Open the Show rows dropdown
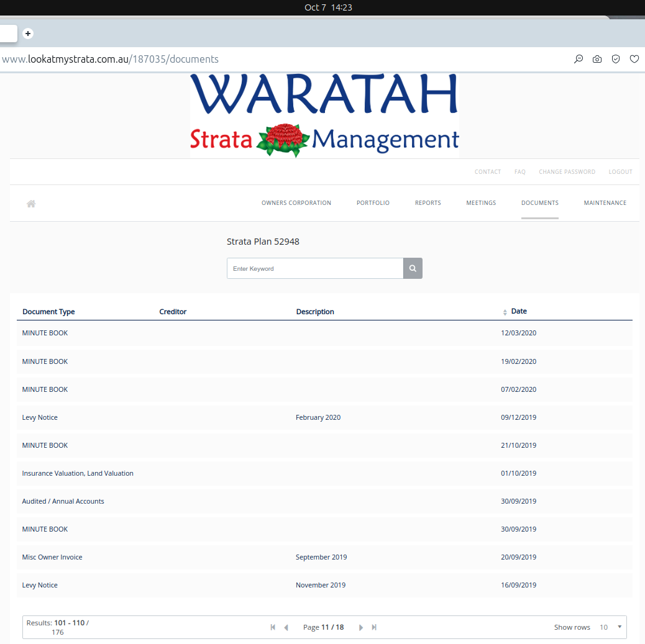The width and height of the screenshot is (645, 644). tap(610, 627)
